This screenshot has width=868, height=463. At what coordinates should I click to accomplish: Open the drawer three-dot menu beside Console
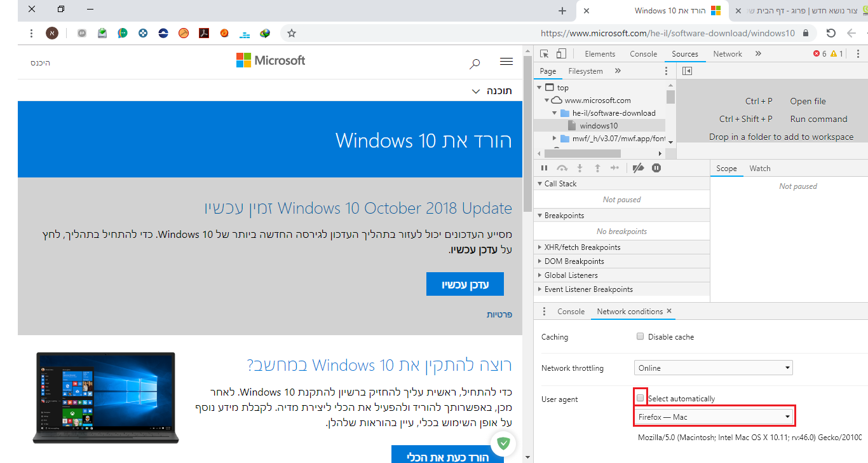[544, 312]
